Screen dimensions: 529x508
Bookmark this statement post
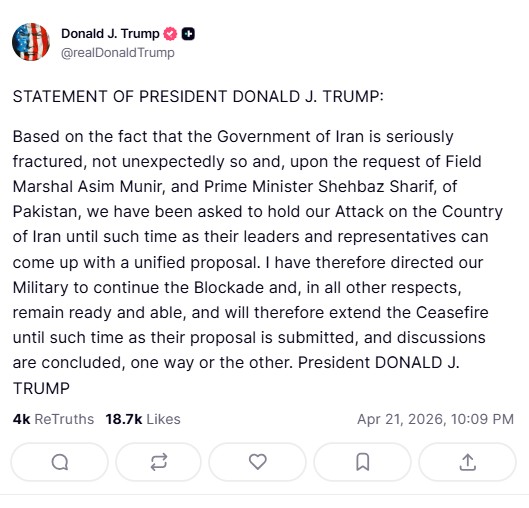363,462
